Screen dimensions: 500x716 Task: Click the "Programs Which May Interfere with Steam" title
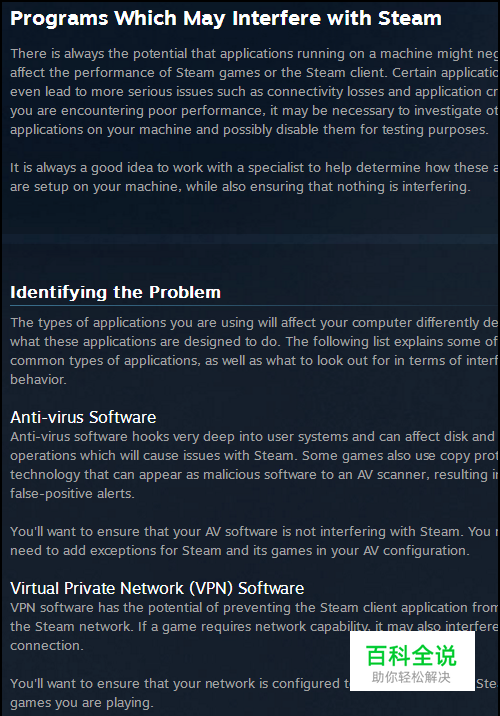[x=226, y=19]
